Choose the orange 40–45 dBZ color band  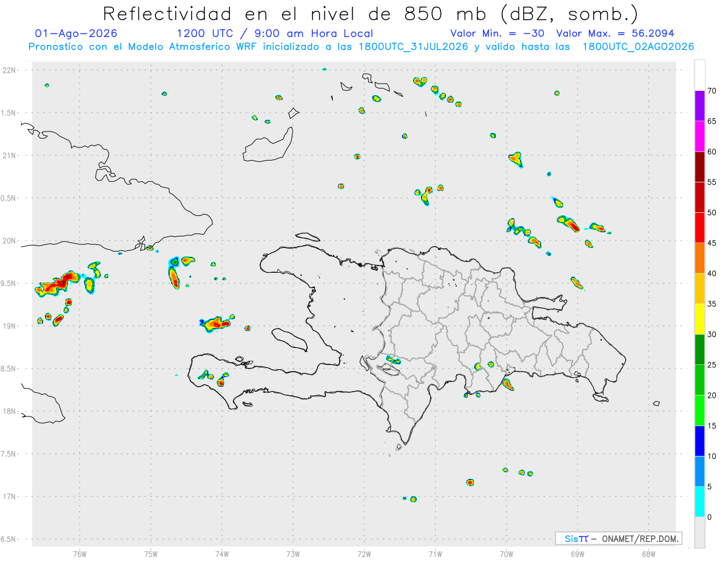[x=699, y=258]
